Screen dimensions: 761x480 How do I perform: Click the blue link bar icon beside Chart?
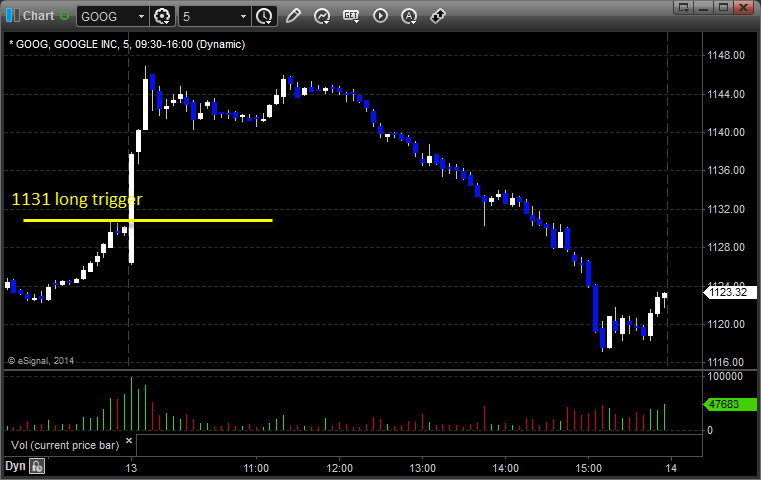[13, 16]
